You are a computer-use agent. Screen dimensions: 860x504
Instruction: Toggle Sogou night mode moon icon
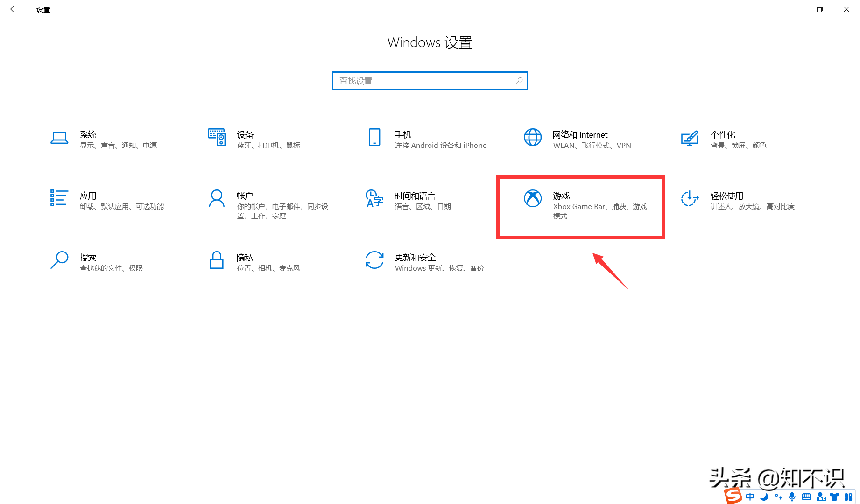764,496
